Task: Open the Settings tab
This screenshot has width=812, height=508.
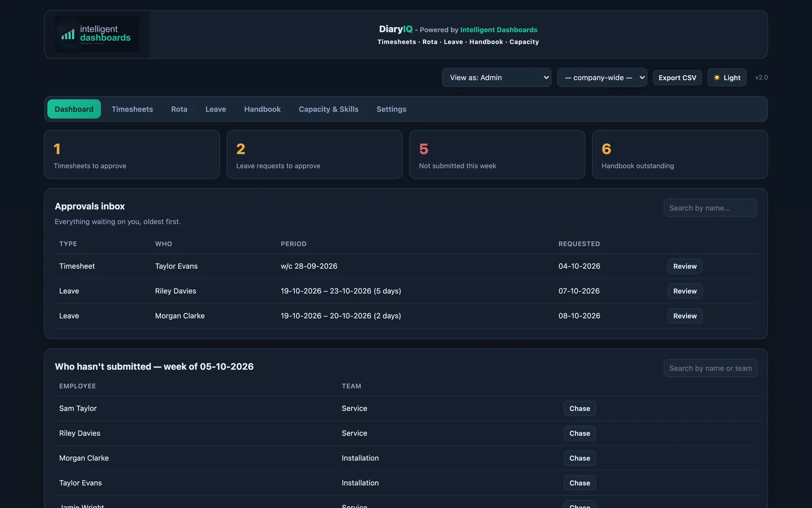Action: tap(391, 109)
